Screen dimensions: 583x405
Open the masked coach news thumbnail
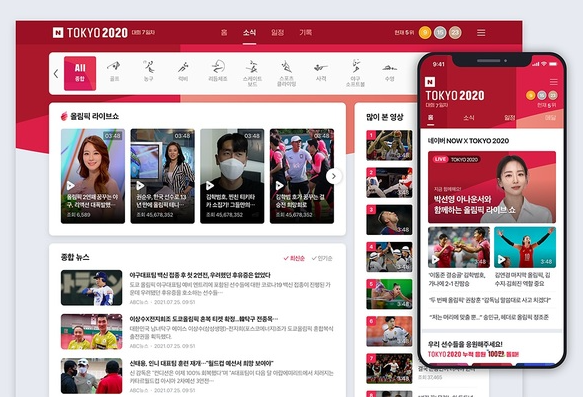click(x=91, y=376)
